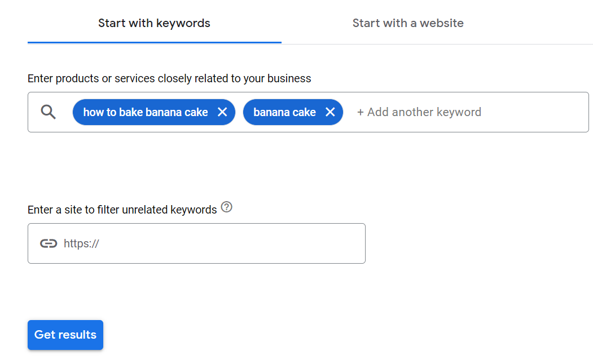Viewport: 593px width, 364px height.
Task: Switch to the Start with keywords tab
Action: 154,23
